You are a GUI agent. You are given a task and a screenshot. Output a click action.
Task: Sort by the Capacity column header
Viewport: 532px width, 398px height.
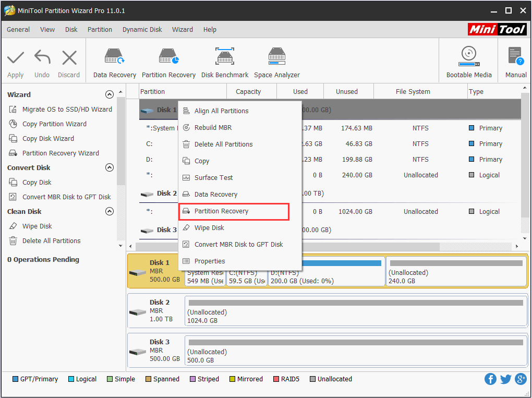pyautogui.click(x=251, y=92)
